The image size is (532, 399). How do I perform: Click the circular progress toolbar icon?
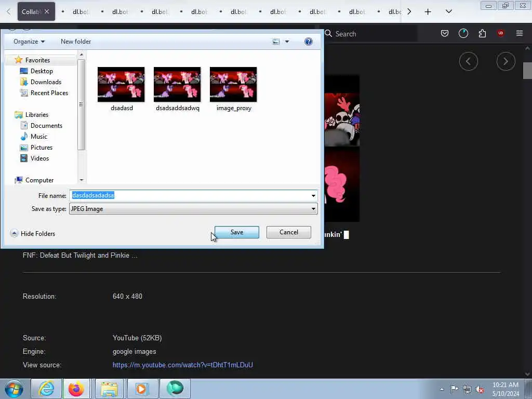[x=463, y=33]
